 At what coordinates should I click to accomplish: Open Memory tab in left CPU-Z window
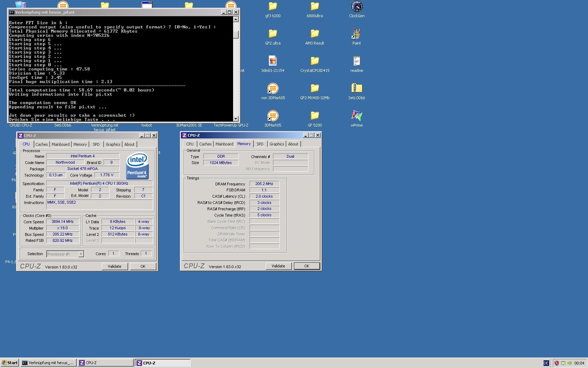pos(80,144)
